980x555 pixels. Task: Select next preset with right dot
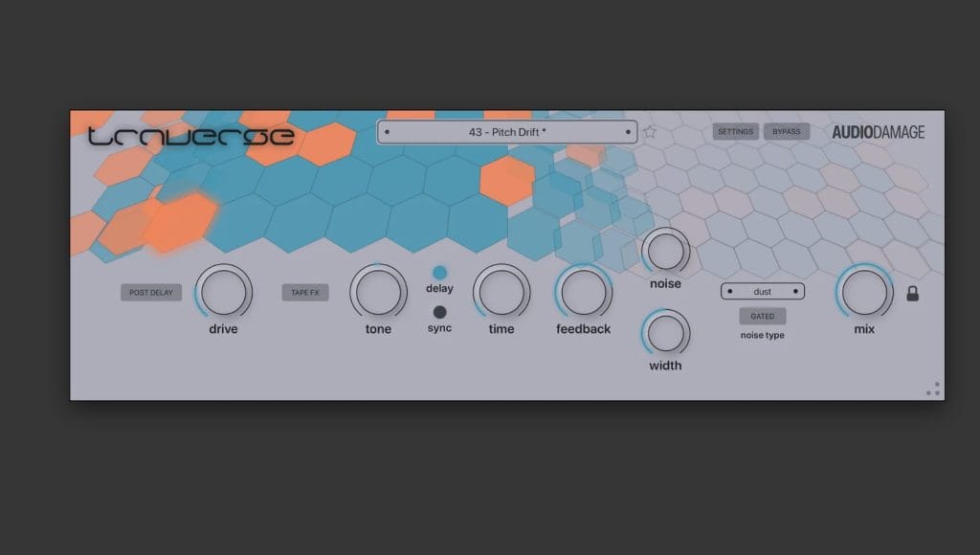[628, 132]
